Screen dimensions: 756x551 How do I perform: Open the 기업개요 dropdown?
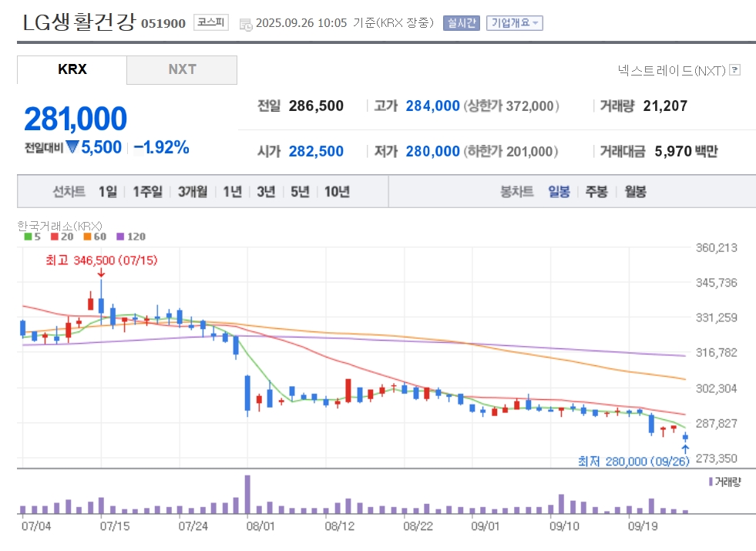click(515, 22)
